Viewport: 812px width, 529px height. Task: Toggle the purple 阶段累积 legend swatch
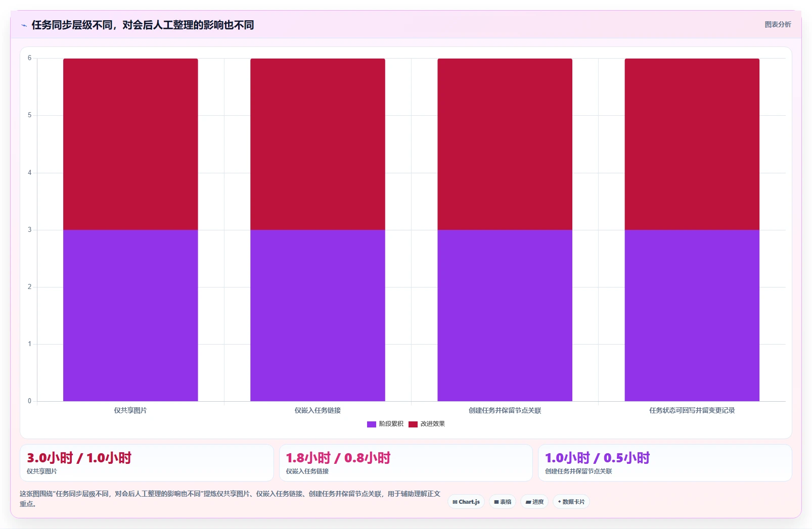click(x=372, y=424)
